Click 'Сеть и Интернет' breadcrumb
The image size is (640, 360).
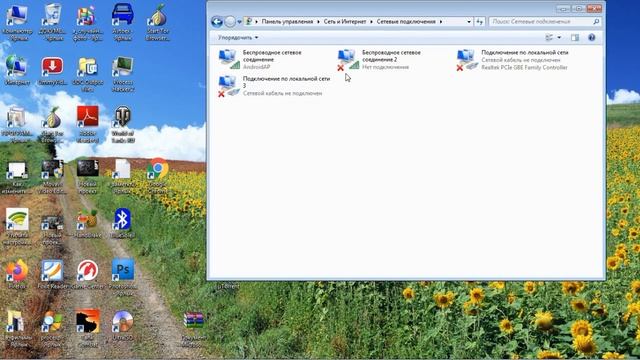[345, 22]
